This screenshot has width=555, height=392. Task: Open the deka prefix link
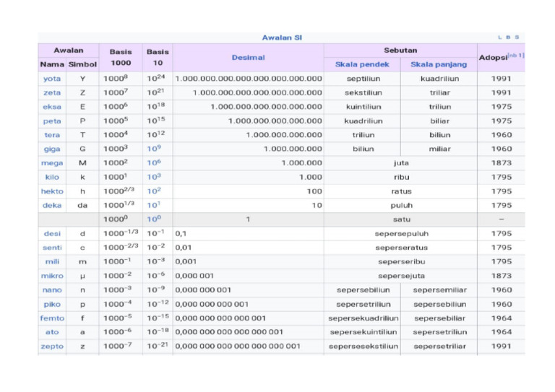click(52, 205)
